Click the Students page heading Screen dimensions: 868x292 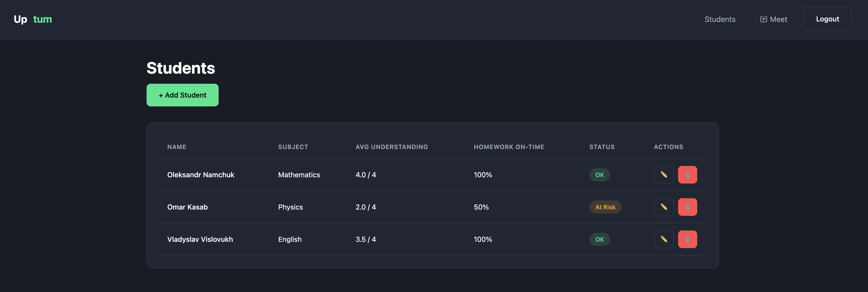point(181,68)
